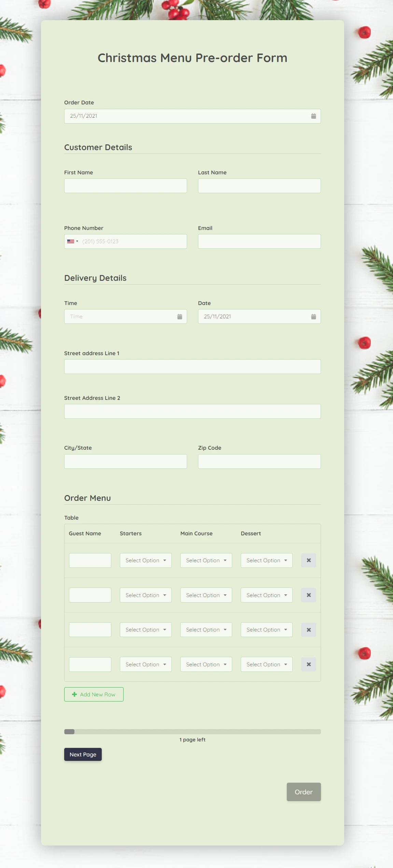Click the form progress bar
This screenshot has width=393, height=868.
tap(193, 732)
